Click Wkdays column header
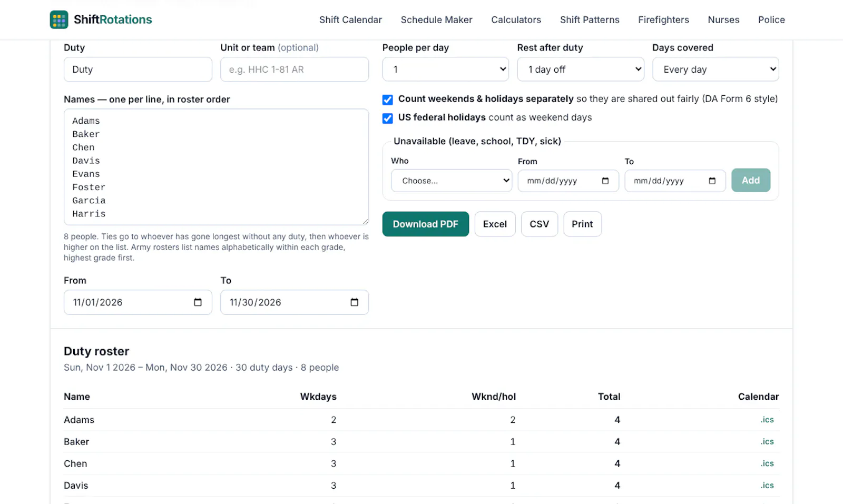The image size is (843, 504). (x=318, y=397)
